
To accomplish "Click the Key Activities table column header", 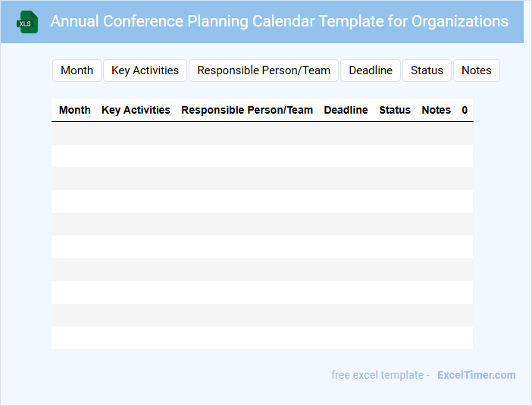I will (x=136, y=110).
